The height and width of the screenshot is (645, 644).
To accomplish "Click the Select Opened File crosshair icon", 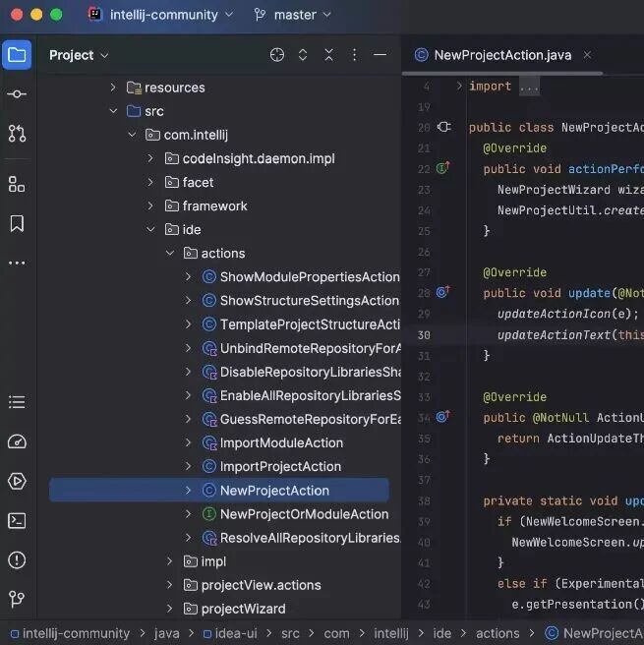I will [277, 55].
